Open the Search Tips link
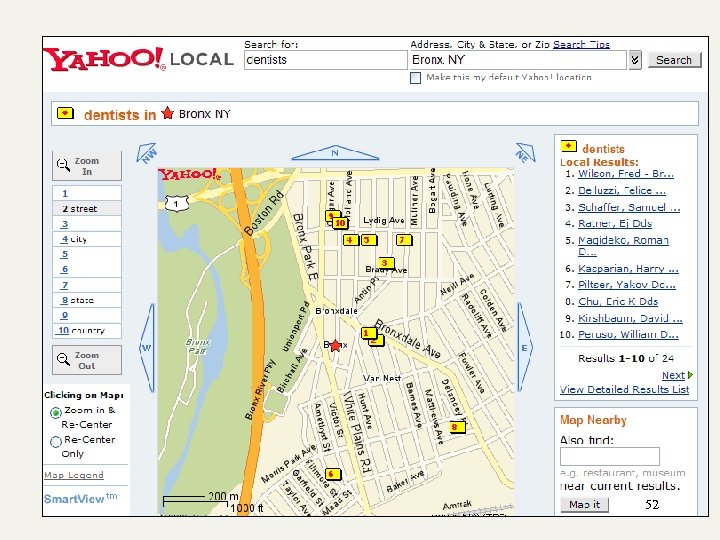Image resolution: width=720 pixels, height=540 pixels. pyautogui.click(x=581, y=44)
